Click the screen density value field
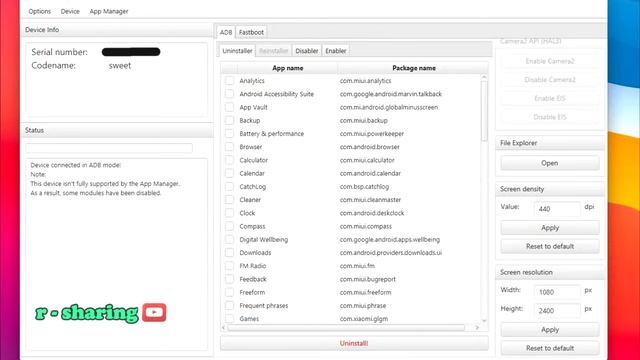 pos(557,209)
